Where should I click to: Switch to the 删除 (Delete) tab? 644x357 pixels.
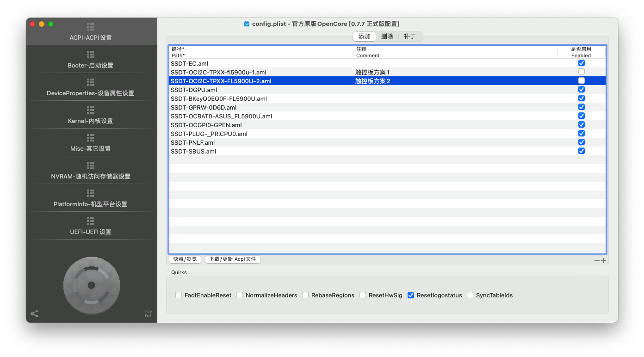pyautogui.click(x=387, y=37)
